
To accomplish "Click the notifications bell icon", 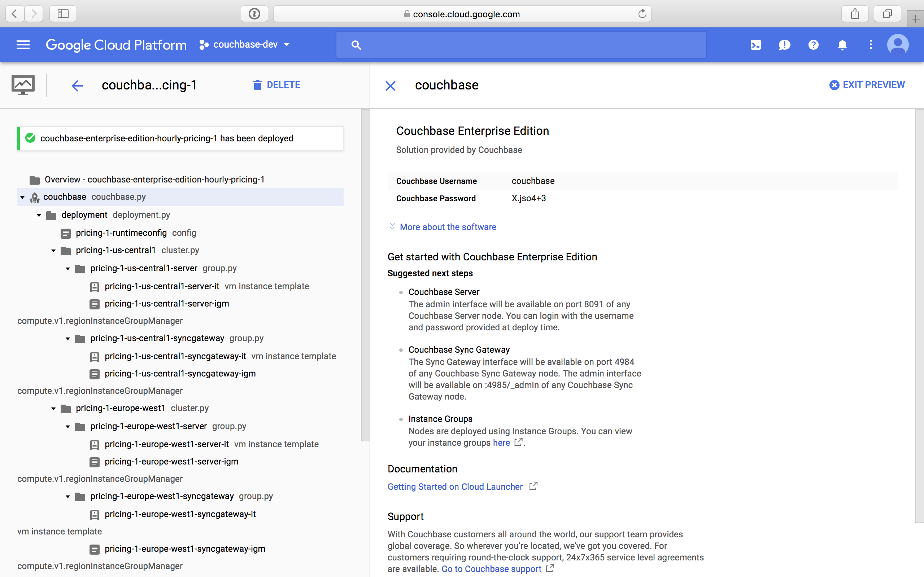I will click(841, 45).
